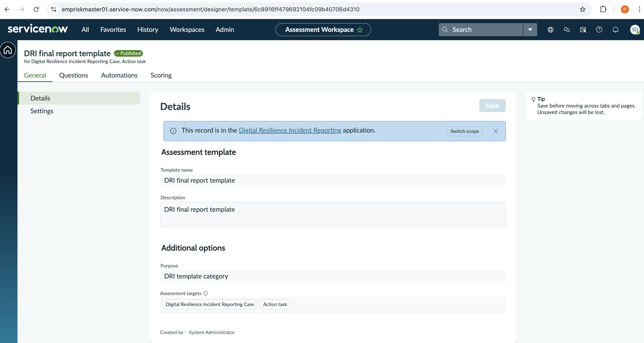This screenshot has width=644, height=343.
Task: Favorite Assessment Workspace with the star
Action: point(360,30)
